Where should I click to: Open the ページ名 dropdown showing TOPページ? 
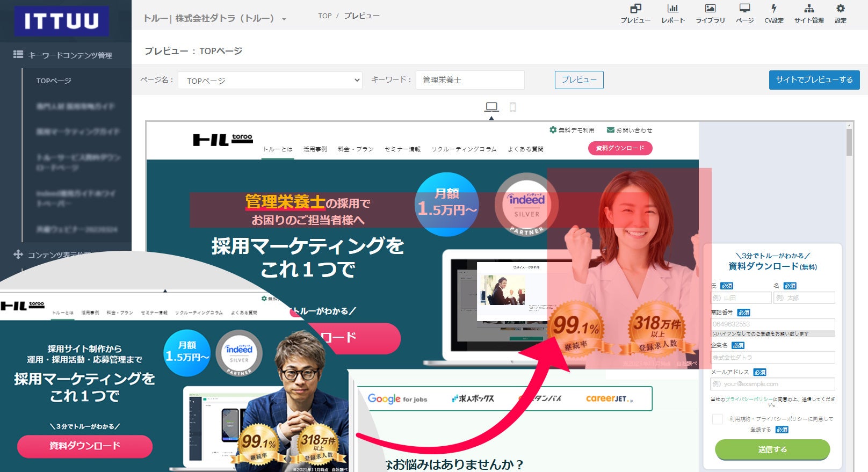pyautogui.click(x=270, y=80)
